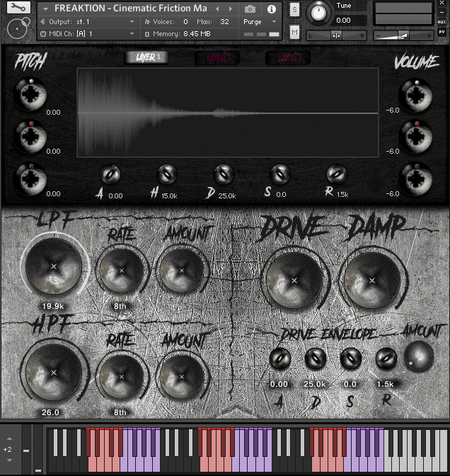Click the volume knob with white dot
The width and height of the screenshot is (450, 476).
point(416,95)
